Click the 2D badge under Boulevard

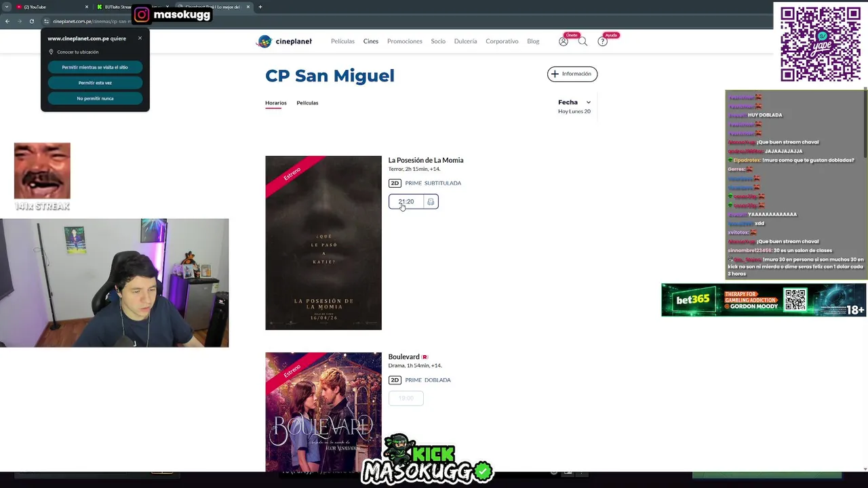pyautogui.click(x=395, y=380)
